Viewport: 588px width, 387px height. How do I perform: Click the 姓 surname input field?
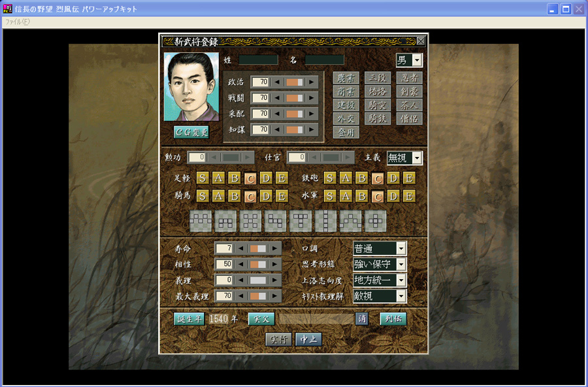tap(258, 59)
